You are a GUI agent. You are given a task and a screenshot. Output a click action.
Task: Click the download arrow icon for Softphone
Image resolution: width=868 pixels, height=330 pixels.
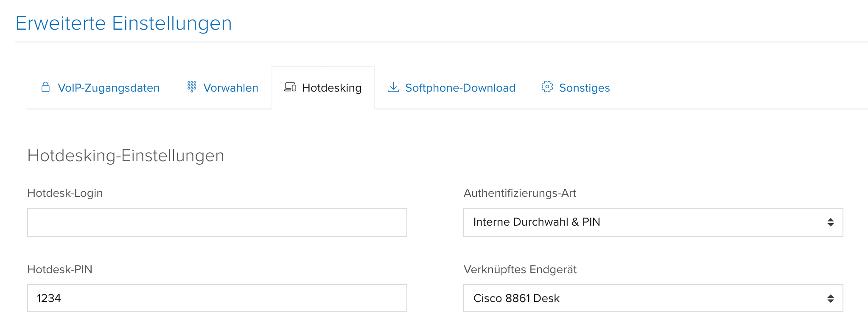(x=393, y=87)
